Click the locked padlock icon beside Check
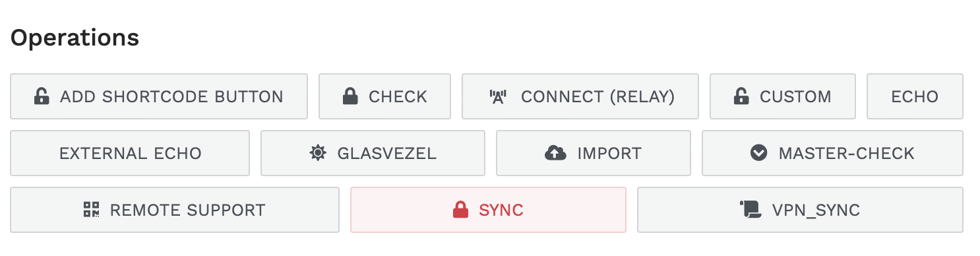This screenshot has height=256, width=980. tap(350, 97)
